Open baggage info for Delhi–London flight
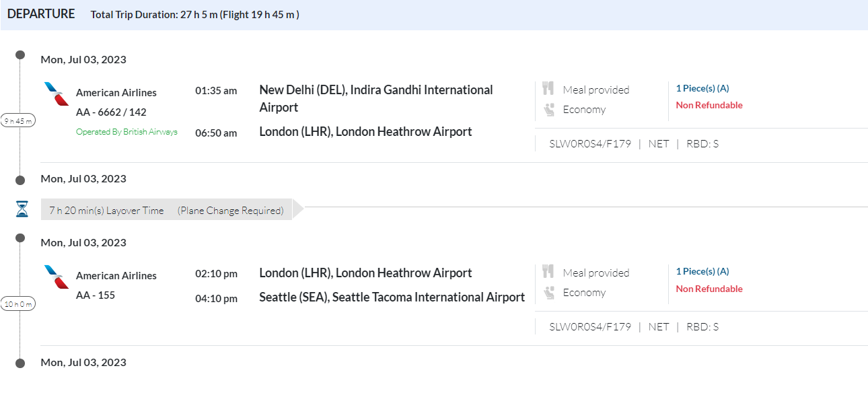Screen dimensions: 868x393 click(x=702, y=88)
